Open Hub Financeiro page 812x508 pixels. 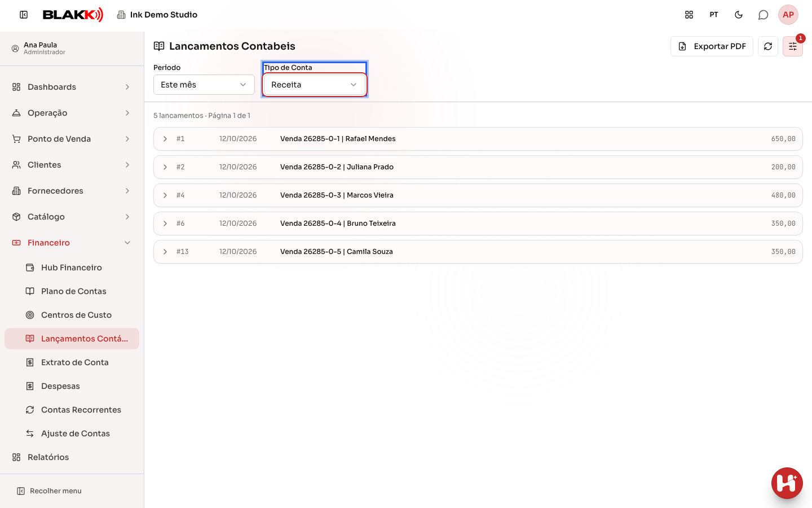coord(72,268)
